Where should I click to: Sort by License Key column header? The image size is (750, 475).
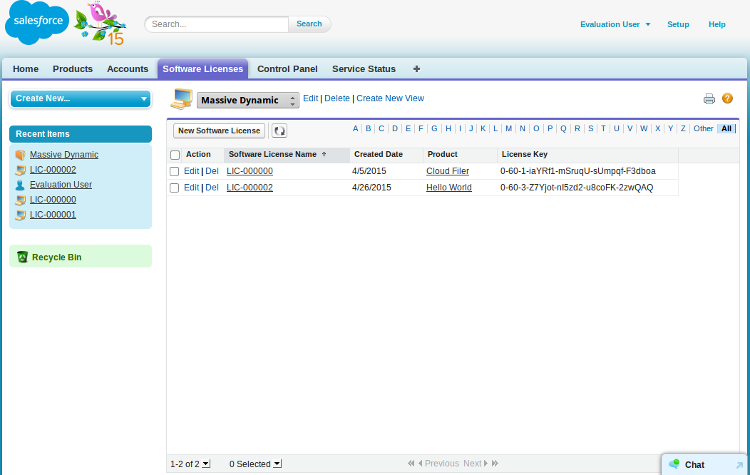(x=524, y=155)
